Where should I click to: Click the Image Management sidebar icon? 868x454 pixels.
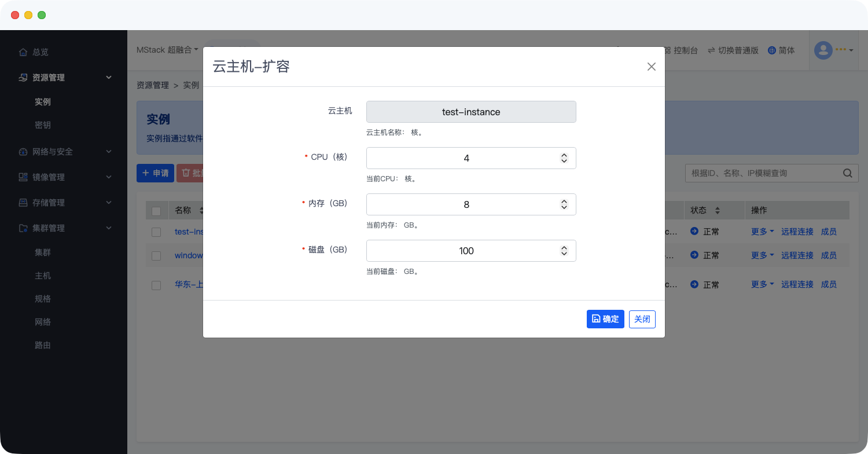[23, 177]
